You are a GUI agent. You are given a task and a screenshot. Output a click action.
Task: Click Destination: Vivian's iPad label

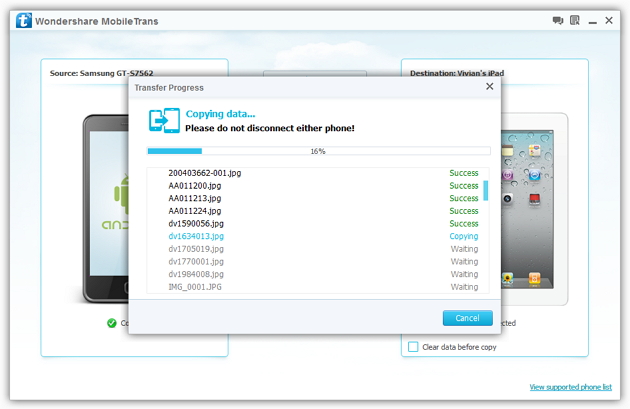pyautogui.click(x=457, y=73)
